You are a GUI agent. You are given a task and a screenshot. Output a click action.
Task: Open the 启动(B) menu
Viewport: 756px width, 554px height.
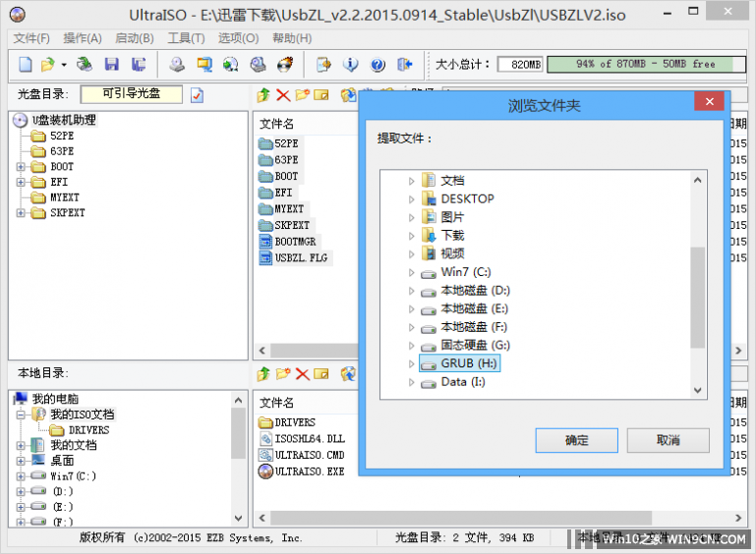click(x=135, y=38)
